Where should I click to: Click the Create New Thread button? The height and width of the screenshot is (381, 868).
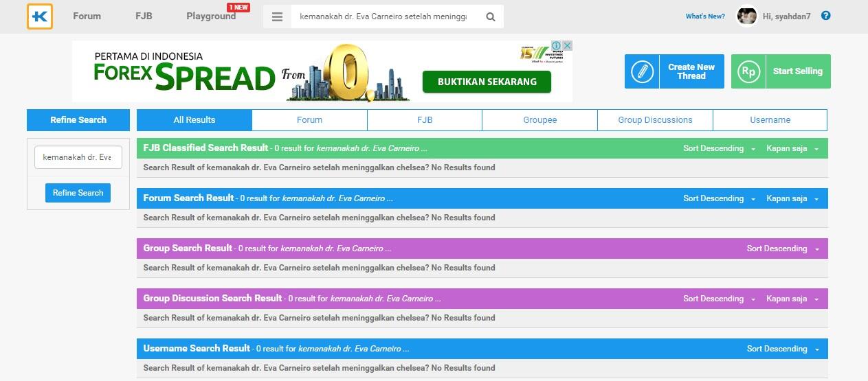tap(674, 71)
